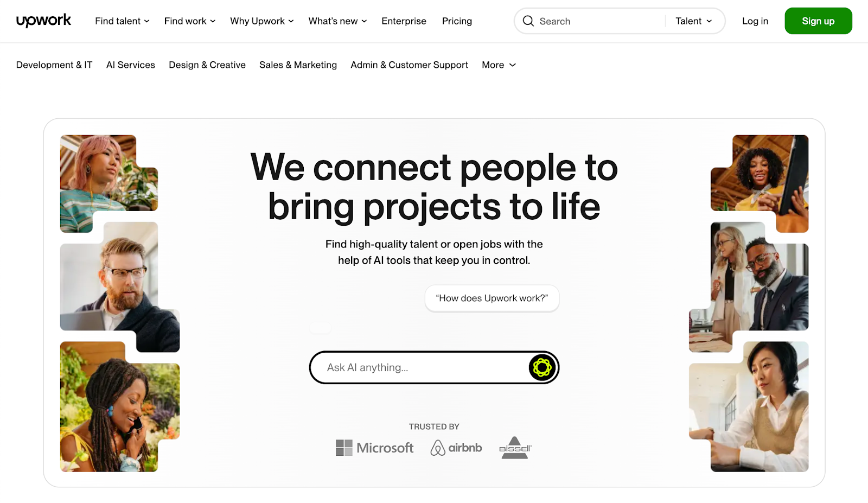
Task: Click the Log in link
Action: [755, 21]
